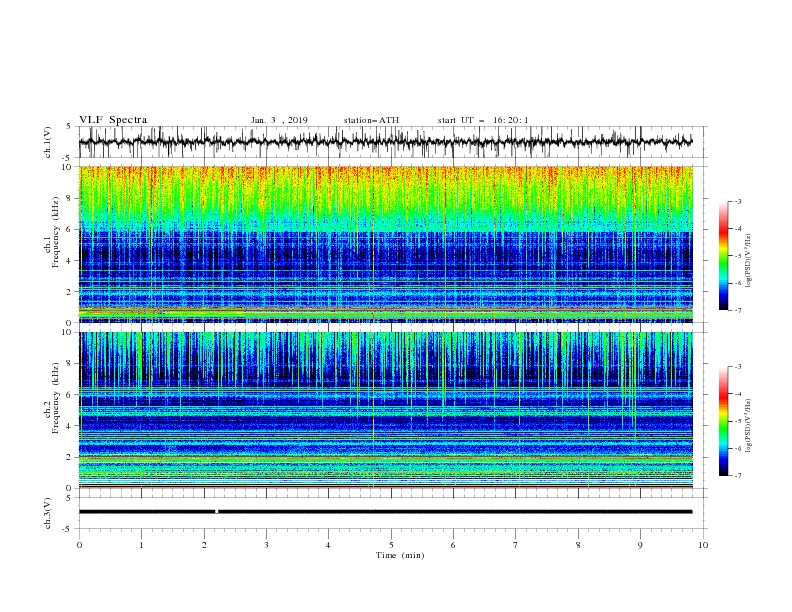
Task: Click the ch.1 voltage waveform trace
Action: click(385, 142)
